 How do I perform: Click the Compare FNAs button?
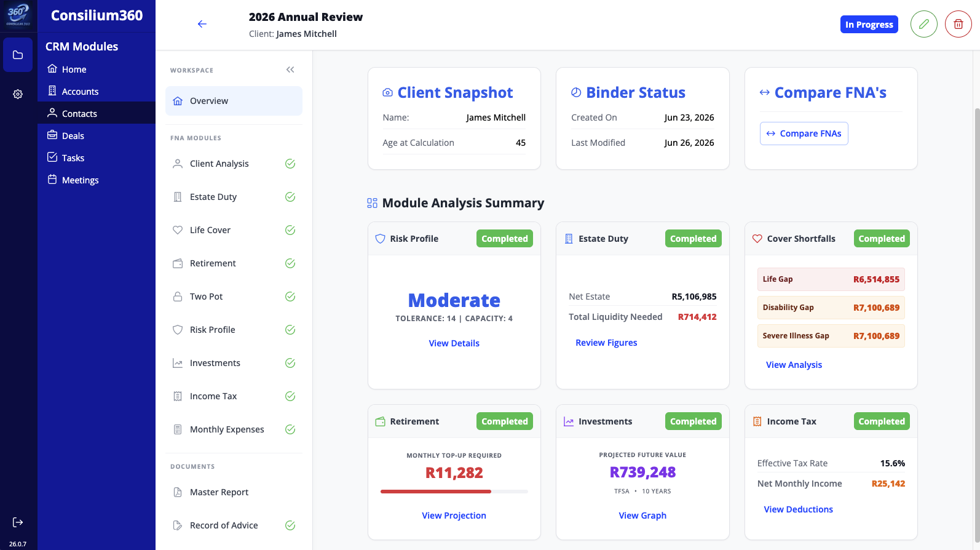[804, 134]
